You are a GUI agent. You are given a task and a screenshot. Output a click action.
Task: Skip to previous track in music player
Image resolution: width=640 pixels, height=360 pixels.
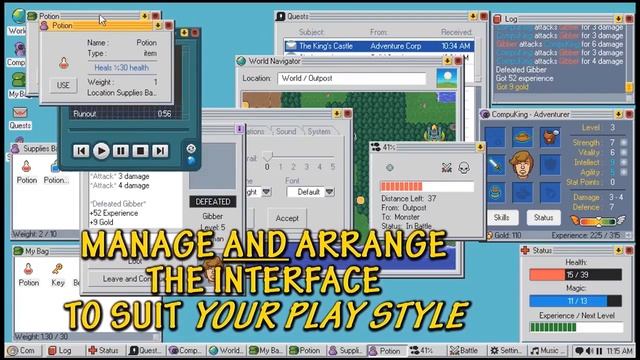click(81, 151)
